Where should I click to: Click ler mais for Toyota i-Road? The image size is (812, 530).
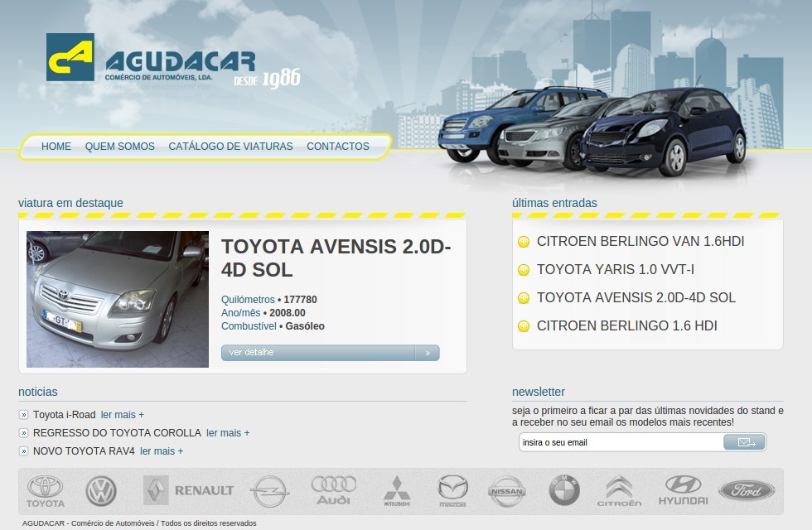[123, 415]
